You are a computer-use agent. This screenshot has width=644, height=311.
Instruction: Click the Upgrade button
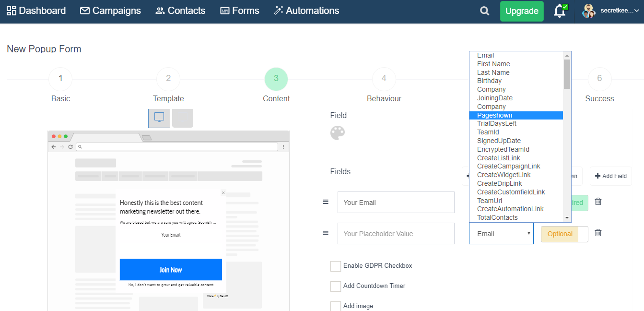[522, 11]
